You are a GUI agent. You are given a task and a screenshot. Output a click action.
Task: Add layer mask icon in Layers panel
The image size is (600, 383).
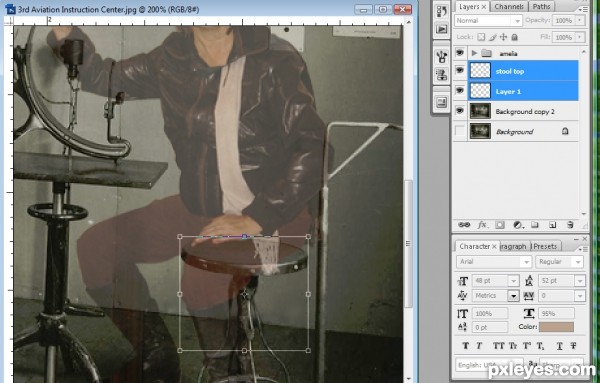click(x=500, y=225)
